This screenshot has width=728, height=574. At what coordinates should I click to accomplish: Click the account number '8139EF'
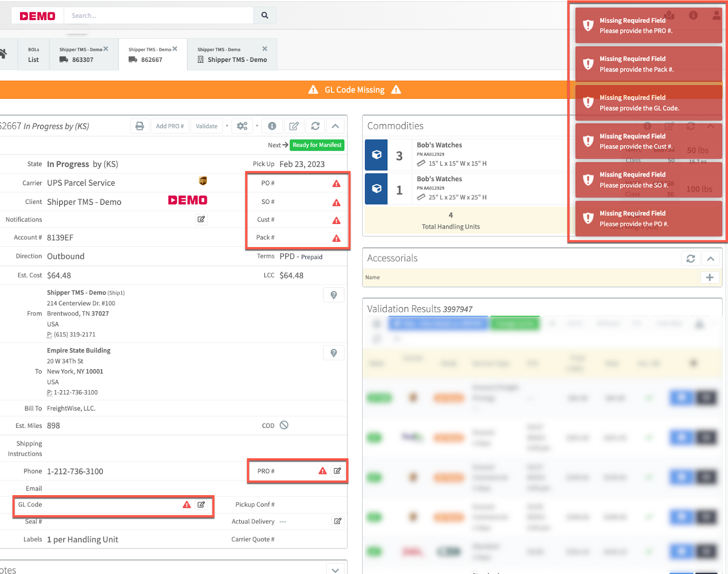60,238
